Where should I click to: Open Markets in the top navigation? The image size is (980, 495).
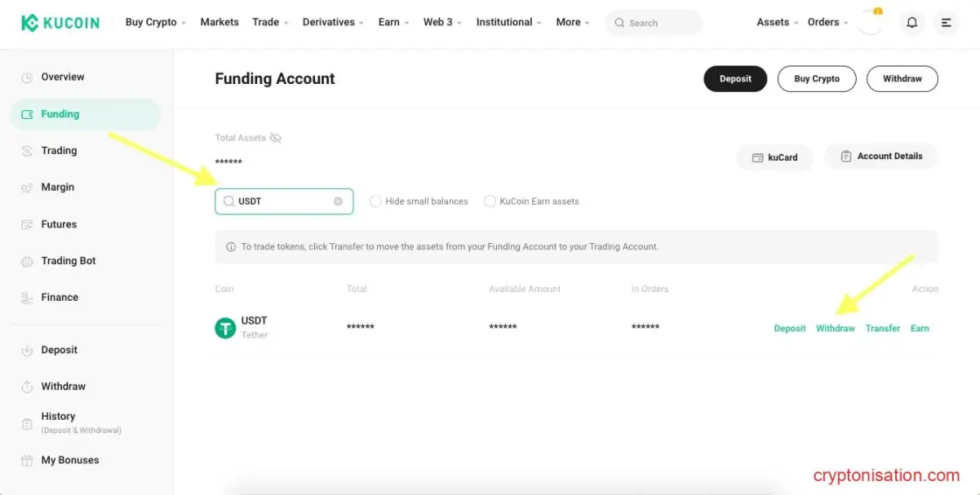click(220, 22)
